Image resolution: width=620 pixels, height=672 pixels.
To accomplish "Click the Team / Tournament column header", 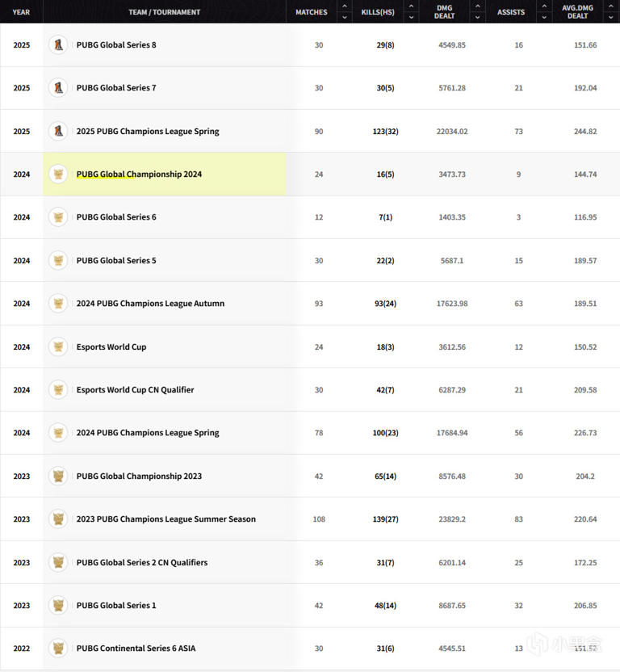I will 164,12.
